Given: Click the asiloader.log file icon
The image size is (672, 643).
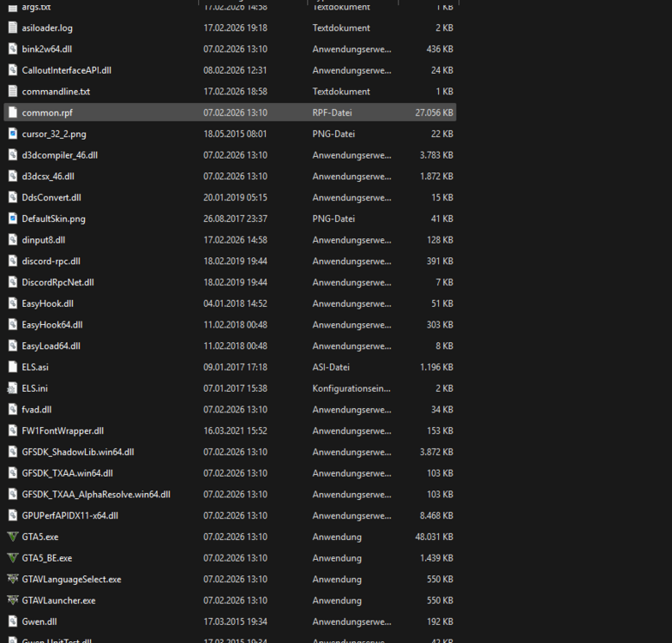Looking at the screenshot, I should 13,27.
